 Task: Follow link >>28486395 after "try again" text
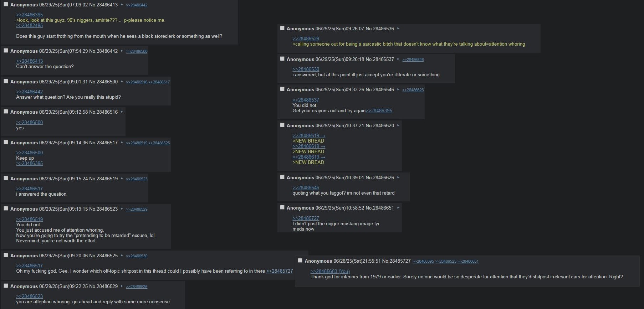point(379,110)
